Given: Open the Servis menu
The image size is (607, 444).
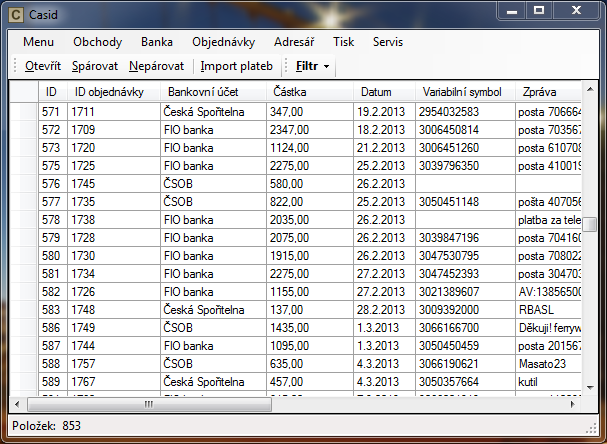Looking at the screenshot, I should pyautogui.click(x=388, y=42).
